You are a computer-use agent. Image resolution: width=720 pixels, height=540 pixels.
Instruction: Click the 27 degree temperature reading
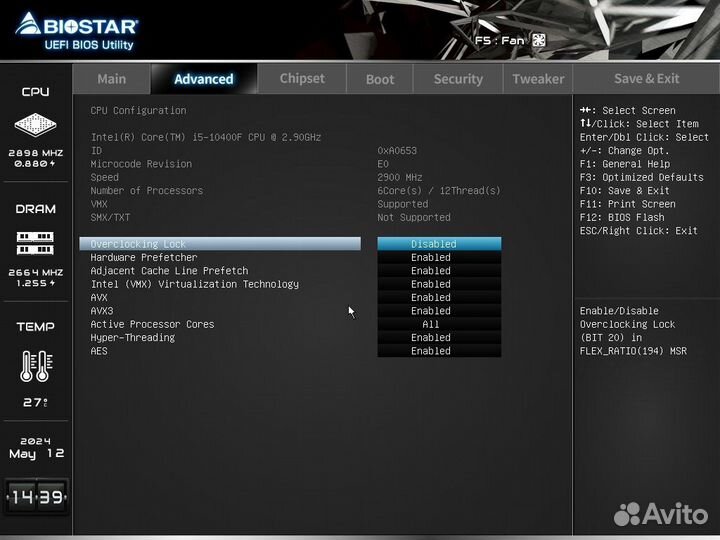point(35,402)
